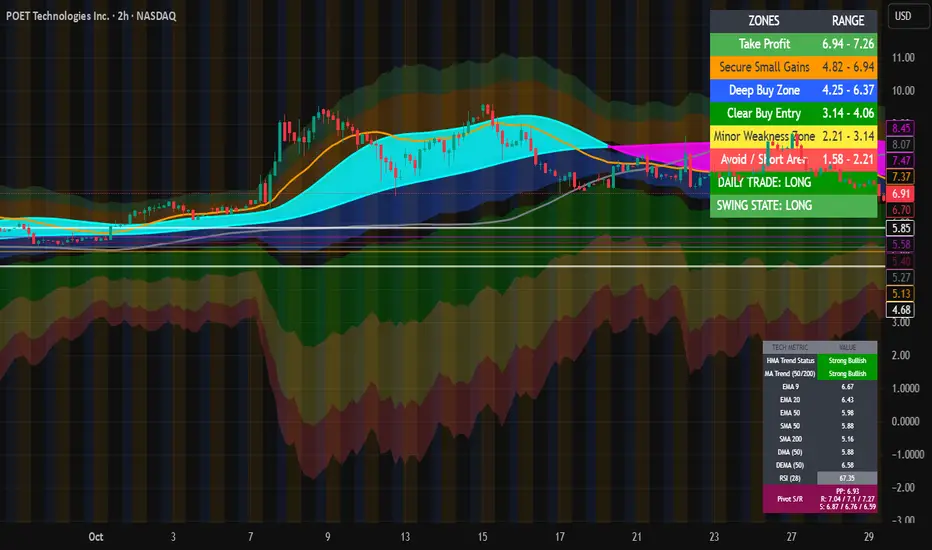Select the 'Minor Weakness Zone' row

pos(794,137)
